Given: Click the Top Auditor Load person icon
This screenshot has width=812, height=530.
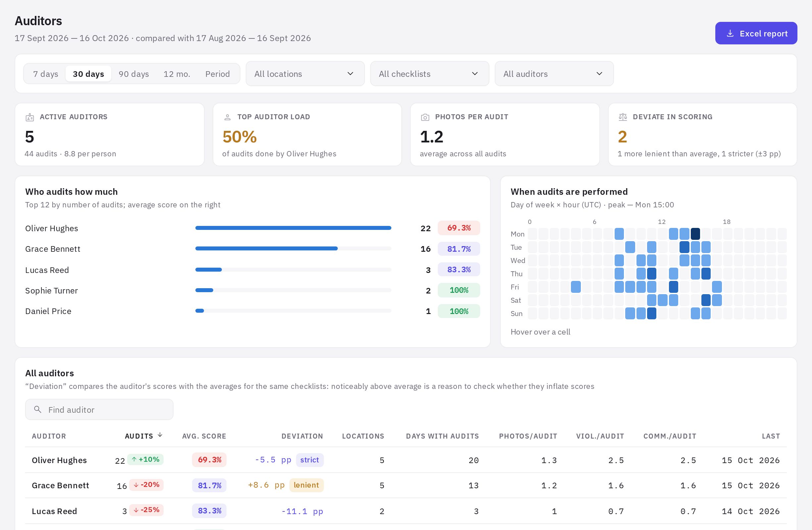Looking at the screenshot, I should click(227, 117).
